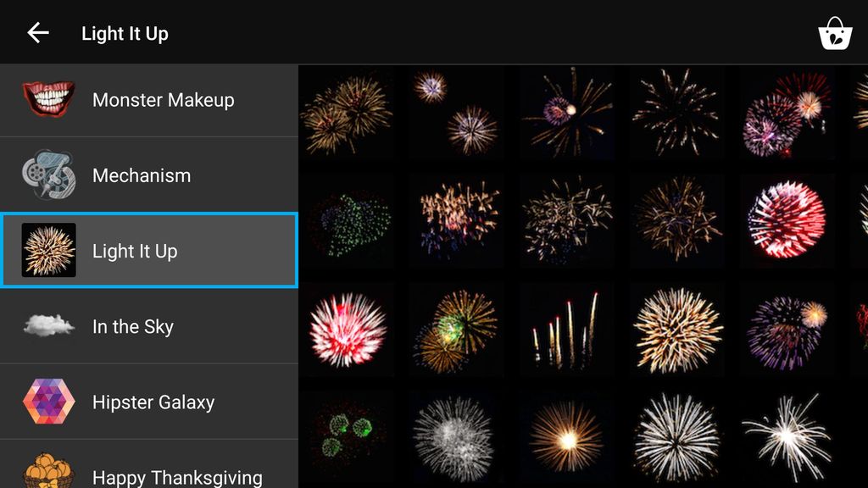Choose the Light It Up pack label
Viewport: 868px width, 488px height.
click(135, 251)
